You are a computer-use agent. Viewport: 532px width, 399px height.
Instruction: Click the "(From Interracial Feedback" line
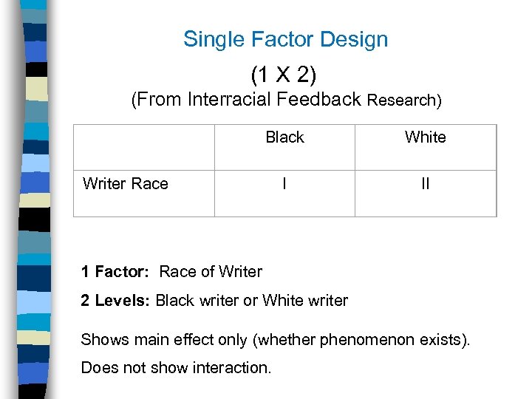pos(246,99)
